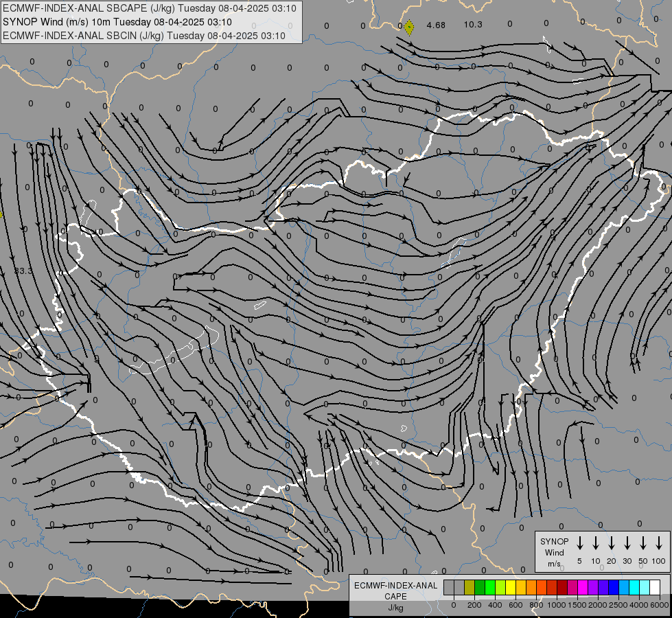This screenshot has height=618, width=672.
Task: Pick the lime yellow-green CAPE swatch
Action: 500,588
